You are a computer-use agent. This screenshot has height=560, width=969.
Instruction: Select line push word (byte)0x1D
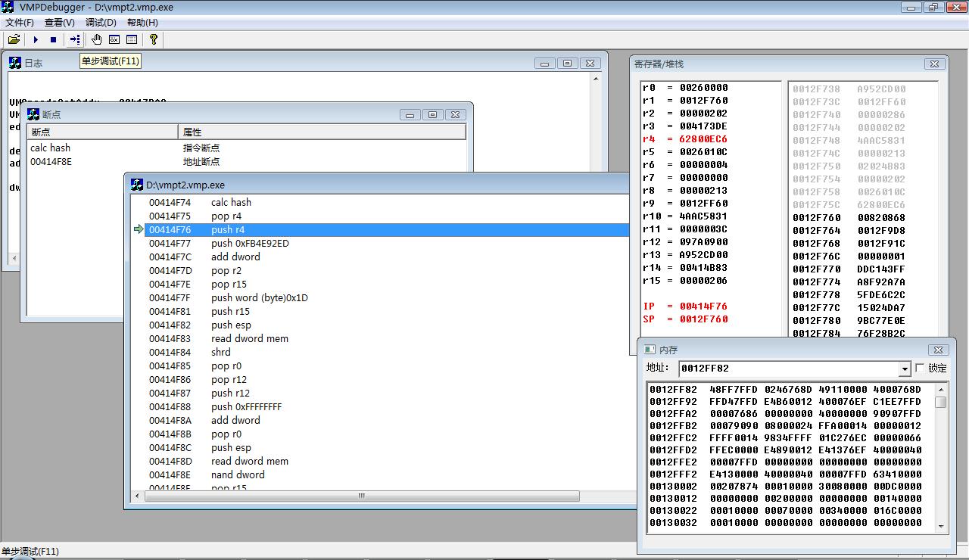tap(386, 297)
